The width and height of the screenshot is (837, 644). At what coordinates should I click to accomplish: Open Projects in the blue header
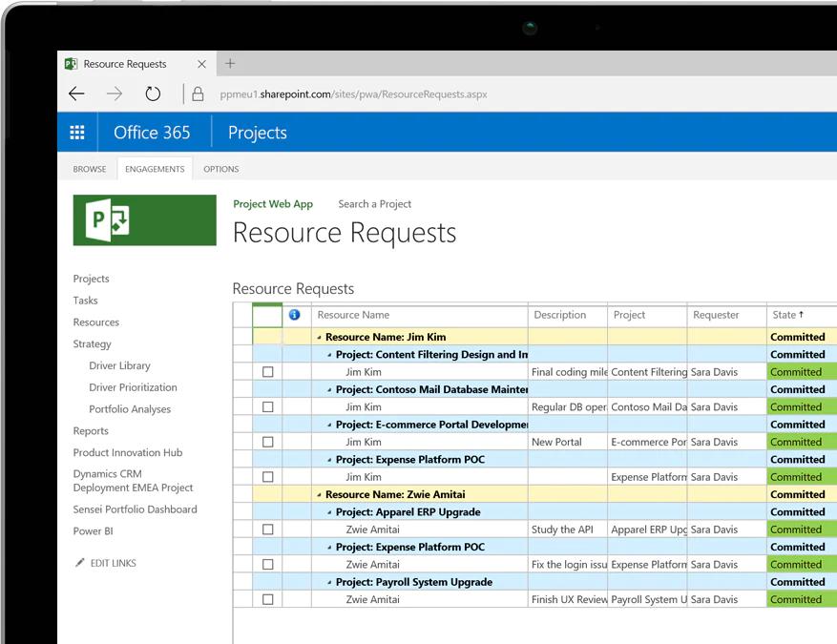258,133
